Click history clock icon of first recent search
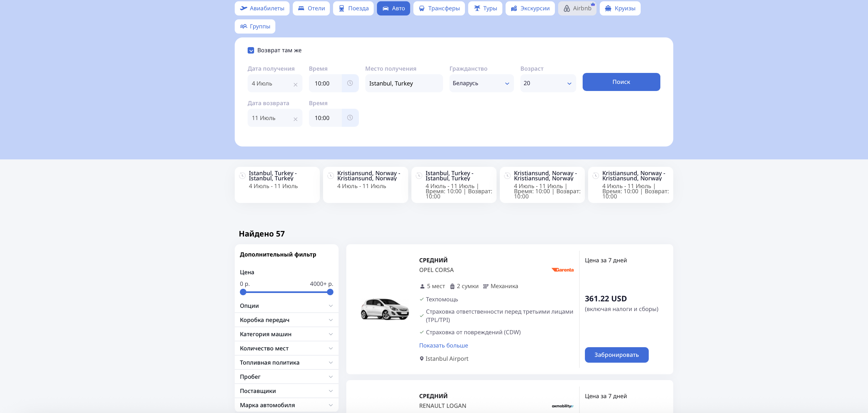The width and height of the screenshot is (868, 413). (x=242, y=176)
